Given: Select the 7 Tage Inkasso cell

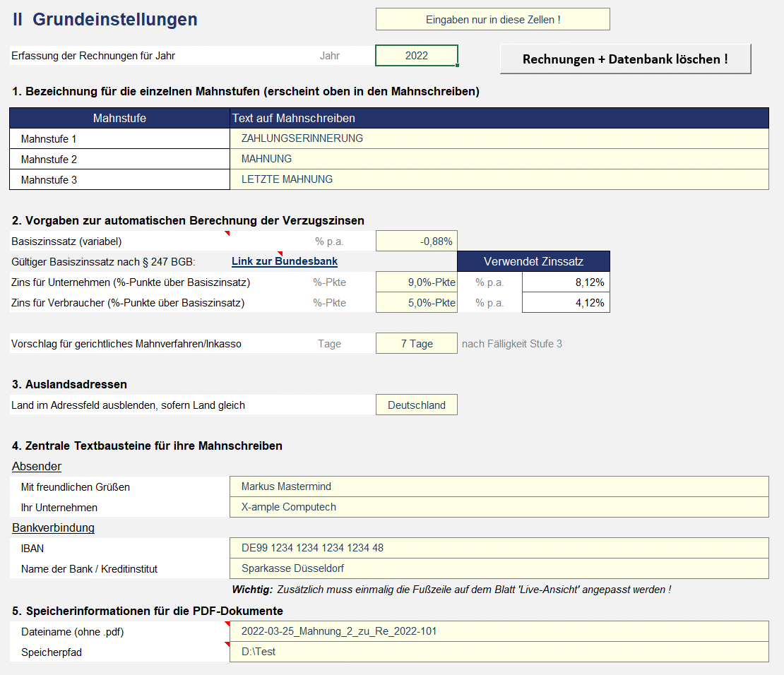Looking at the screenshot, I should coord(417,343).
